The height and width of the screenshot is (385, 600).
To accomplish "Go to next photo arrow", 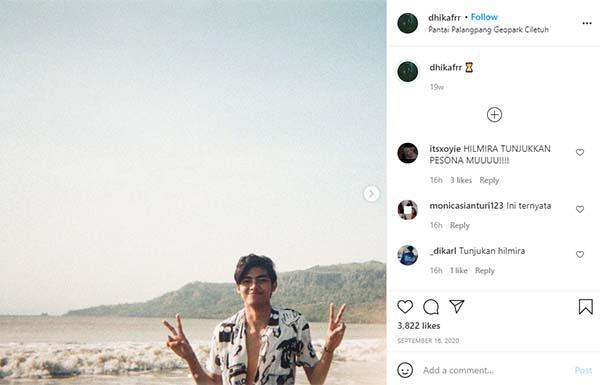I will point(371,194).
